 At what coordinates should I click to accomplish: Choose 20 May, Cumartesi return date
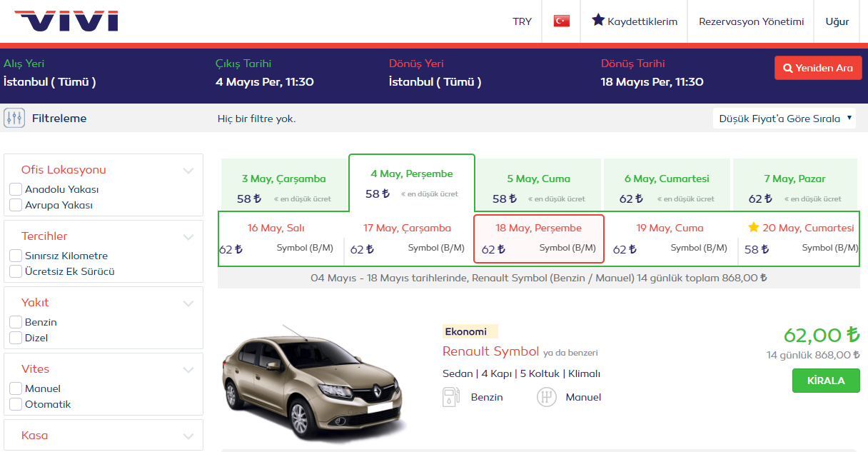pos(799,239)
